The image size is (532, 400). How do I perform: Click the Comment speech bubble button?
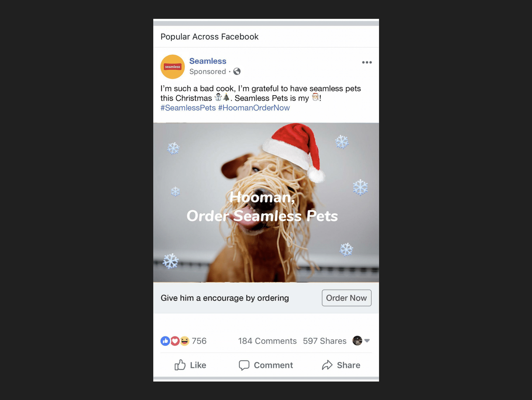click(266, 365)
